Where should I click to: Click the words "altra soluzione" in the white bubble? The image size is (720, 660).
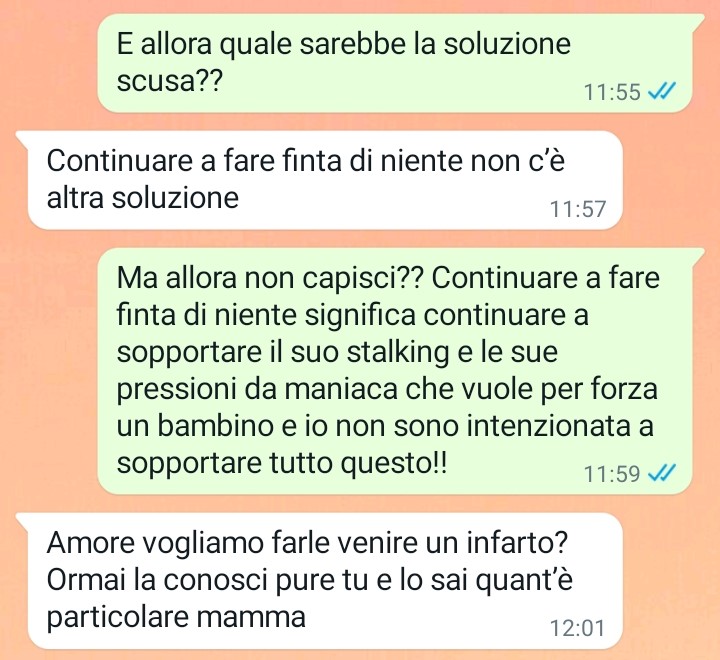coord(143,198)
